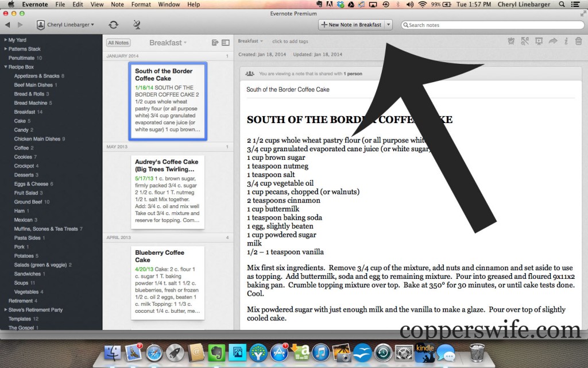Select the Audrey's Coffee Cake note card
This screenshot has width=588, height=368.
click(168, 192)
